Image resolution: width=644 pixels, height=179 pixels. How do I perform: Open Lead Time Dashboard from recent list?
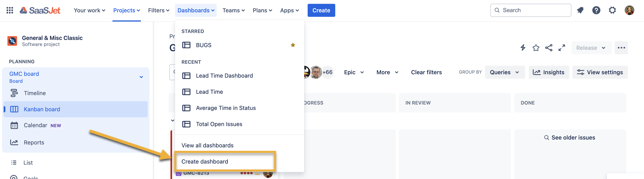pyautogui.click(x=224, y=76)
